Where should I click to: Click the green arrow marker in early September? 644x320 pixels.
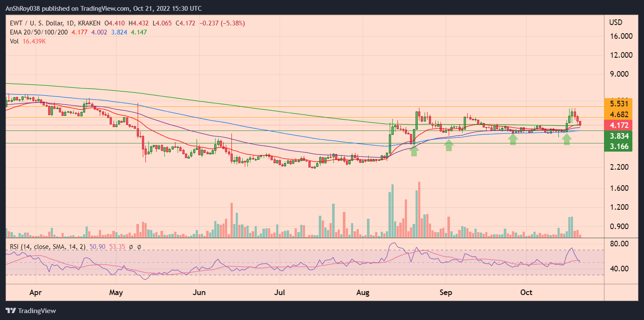click(449, 145)
